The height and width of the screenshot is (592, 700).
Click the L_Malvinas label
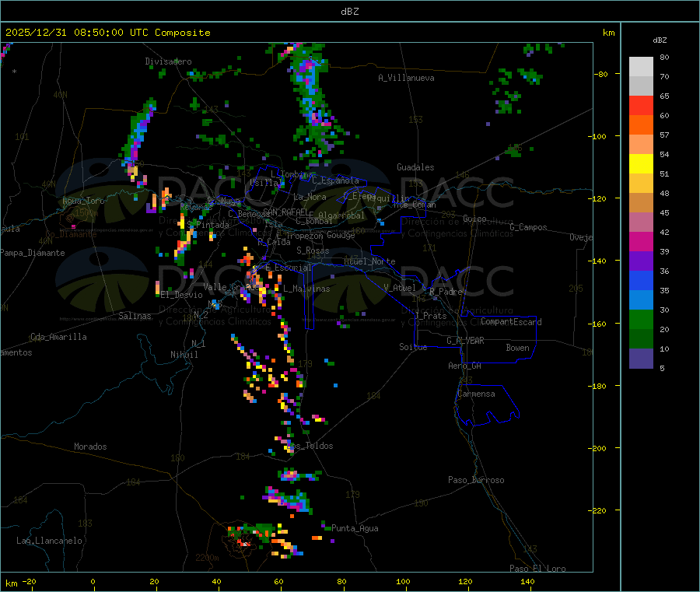(x=306, y=289)
